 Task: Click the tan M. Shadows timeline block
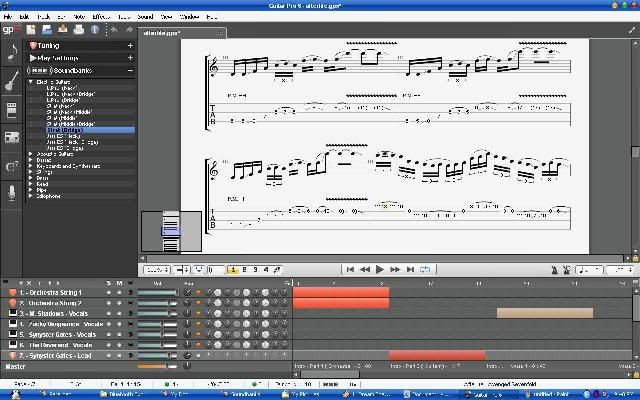pos(544,313)
